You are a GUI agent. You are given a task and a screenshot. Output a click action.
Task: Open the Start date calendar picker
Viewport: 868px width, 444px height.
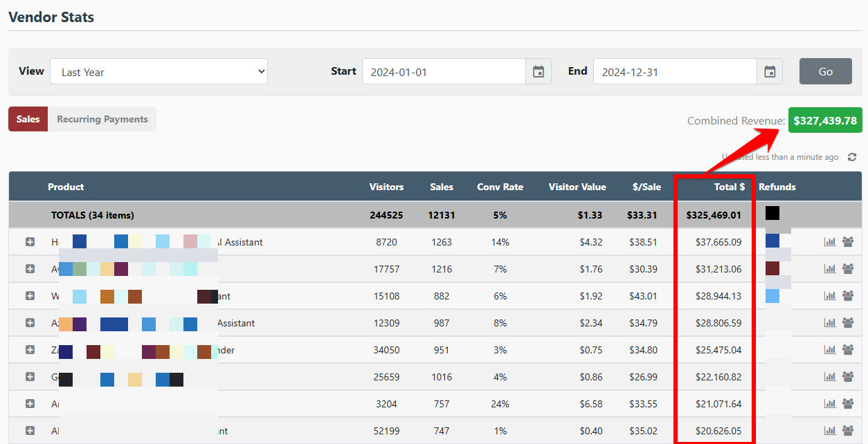(539, 72)
